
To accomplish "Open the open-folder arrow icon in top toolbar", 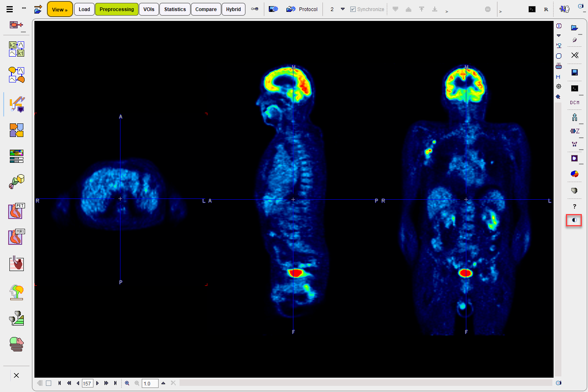I will click(x=38, y=9).
